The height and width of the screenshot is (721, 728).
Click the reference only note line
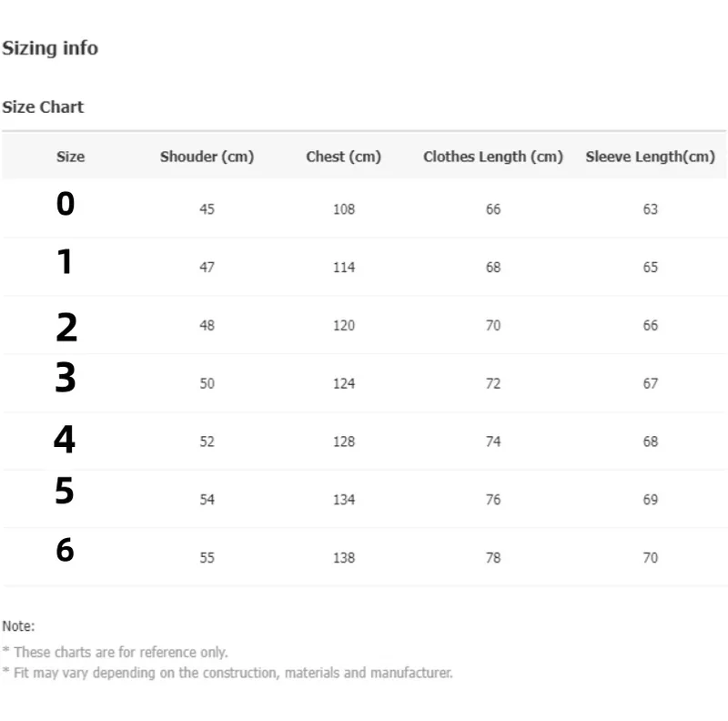[116, 652]
